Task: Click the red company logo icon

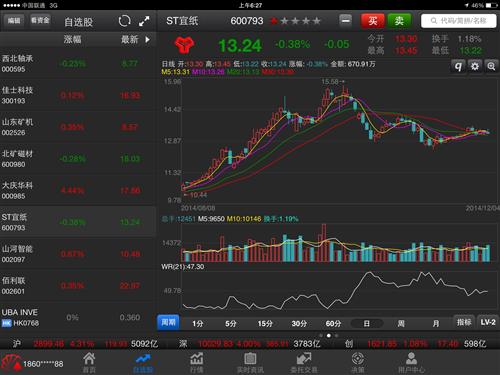Action: (184, 45)
